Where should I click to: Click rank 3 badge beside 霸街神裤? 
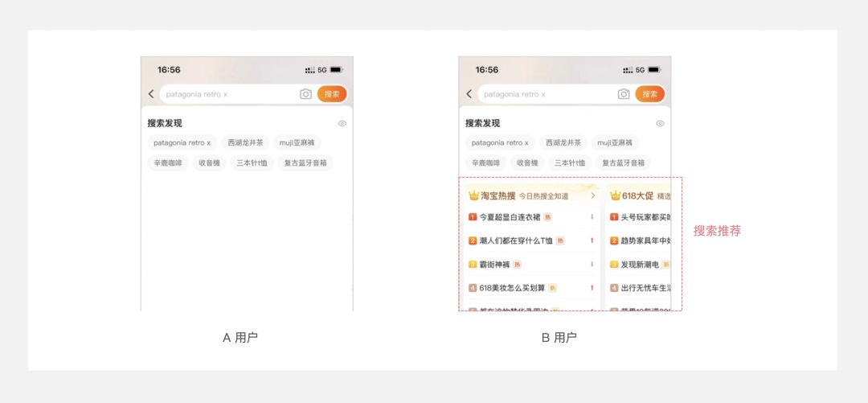click(473, 265)
